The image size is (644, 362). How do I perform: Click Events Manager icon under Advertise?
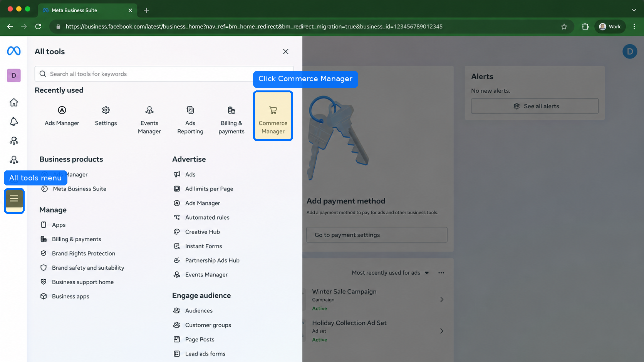(x=177, y=275)
